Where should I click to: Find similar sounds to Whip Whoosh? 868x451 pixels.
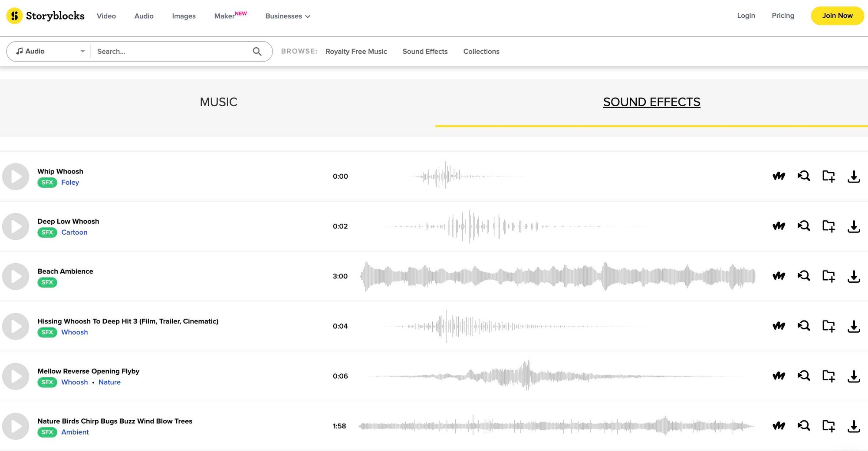(x=804, y=176)
